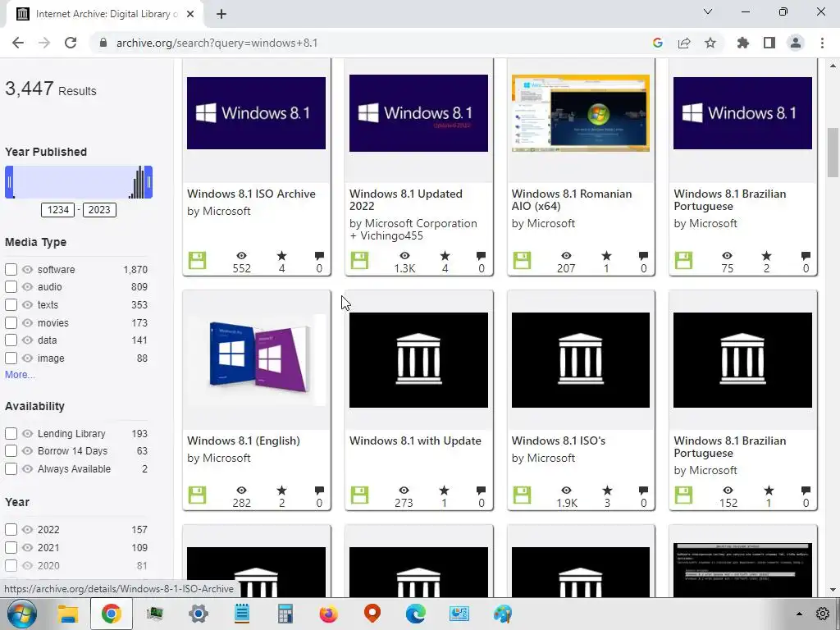The width and height of the screenshot is (840, 630).
Task: Open Windows Start button
Action: click(21, 614)
